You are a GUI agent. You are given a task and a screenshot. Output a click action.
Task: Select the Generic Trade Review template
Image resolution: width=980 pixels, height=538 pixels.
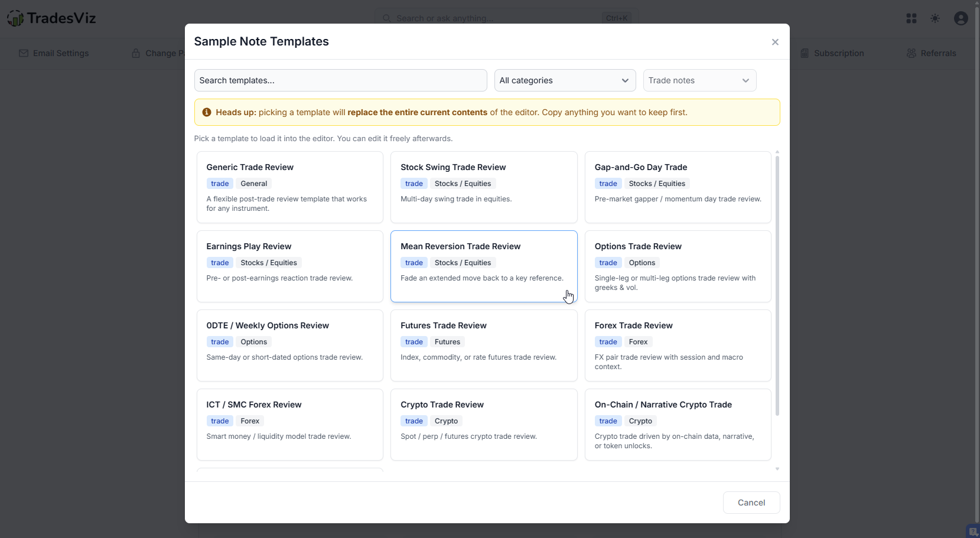coord(290,187)
